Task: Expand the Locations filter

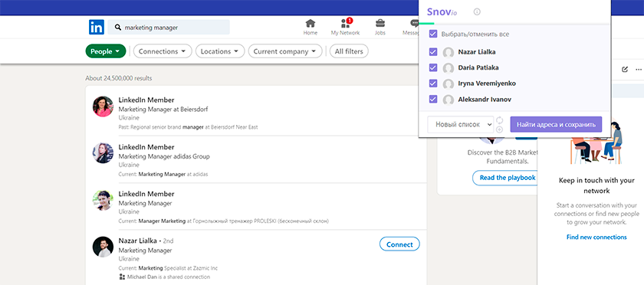Action: click(220, 51)
